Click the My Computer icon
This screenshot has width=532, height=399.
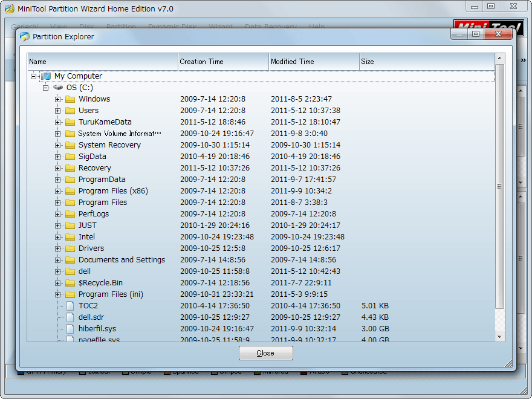point(46,76)
